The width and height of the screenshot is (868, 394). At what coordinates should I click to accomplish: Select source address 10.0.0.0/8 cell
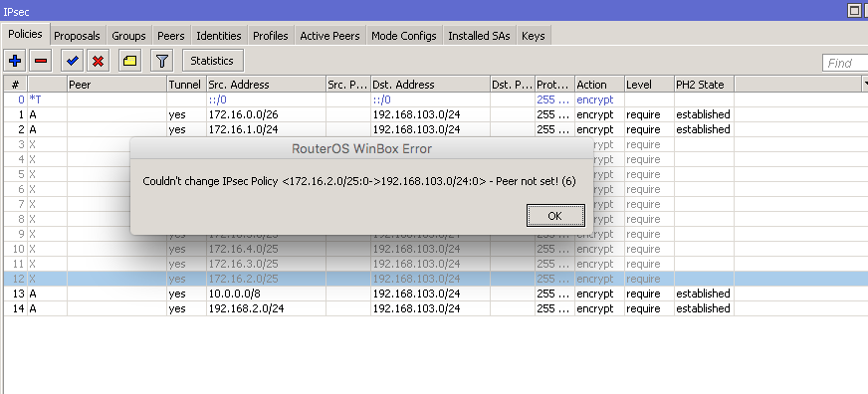tap(266, 294)
